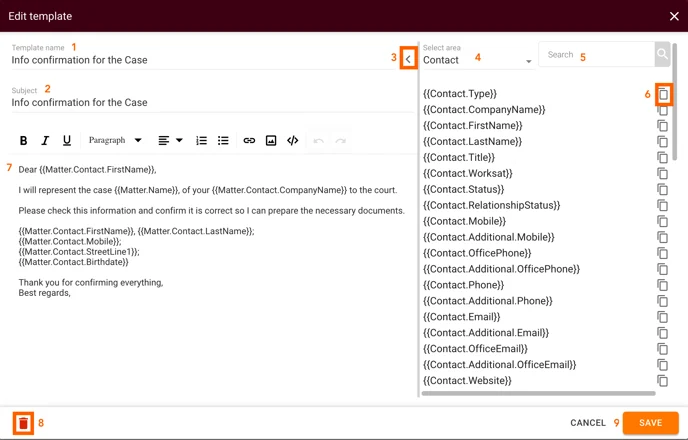Copy the {{Contact.Additional.OfficeEmail}} placeholder
This screenshot has height=440, width=688.
pyautogui.click(x=663, y=365)
